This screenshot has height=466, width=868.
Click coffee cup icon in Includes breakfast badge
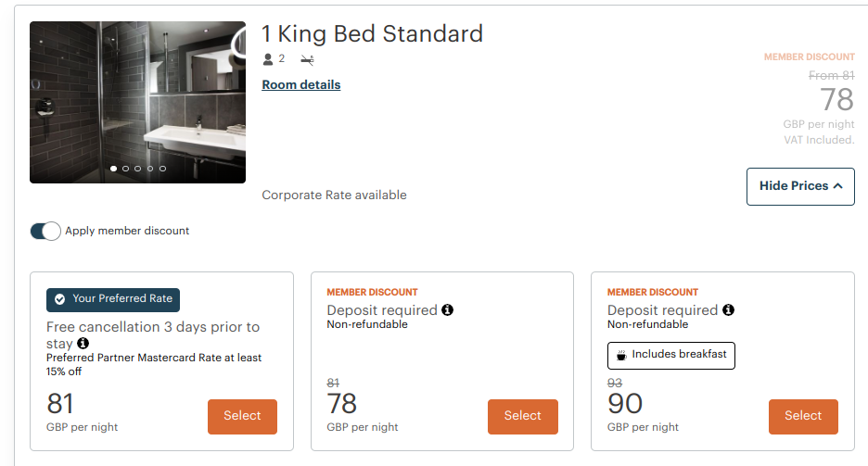coord(621,355)
